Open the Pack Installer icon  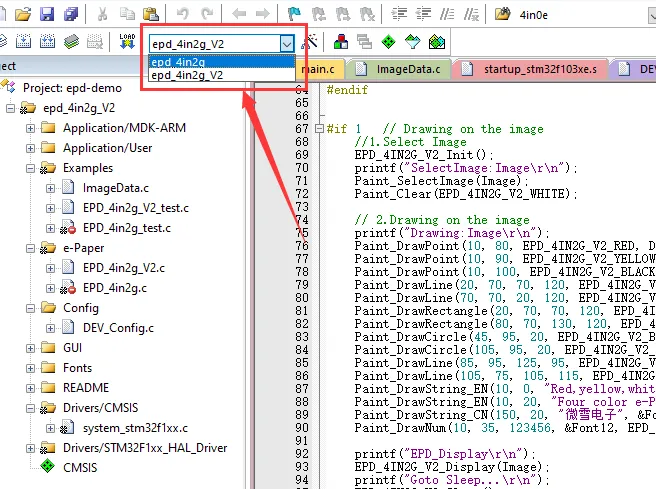[x=437, y=42]
